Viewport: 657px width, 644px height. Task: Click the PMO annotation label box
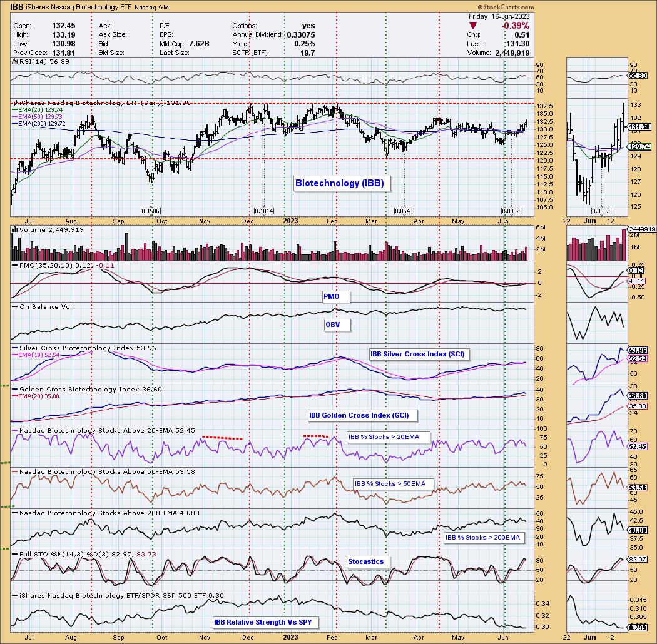pos(336,296)
